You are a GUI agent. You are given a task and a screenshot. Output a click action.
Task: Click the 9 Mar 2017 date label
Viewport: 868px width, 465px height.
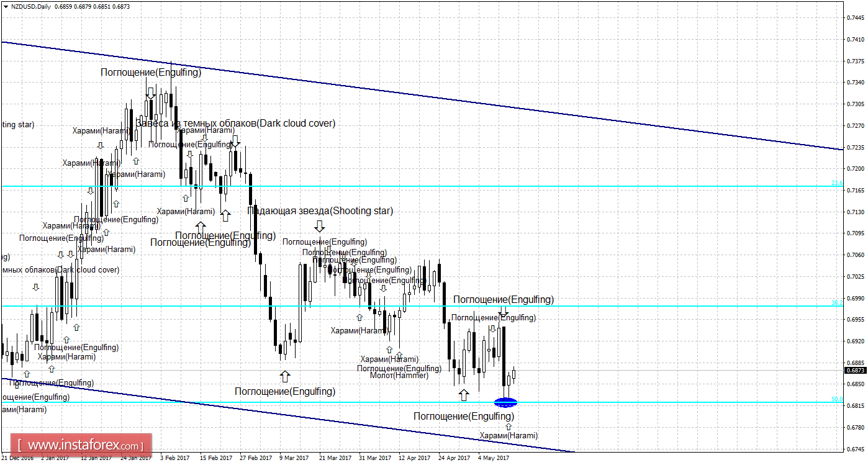[x=294, y=458]
